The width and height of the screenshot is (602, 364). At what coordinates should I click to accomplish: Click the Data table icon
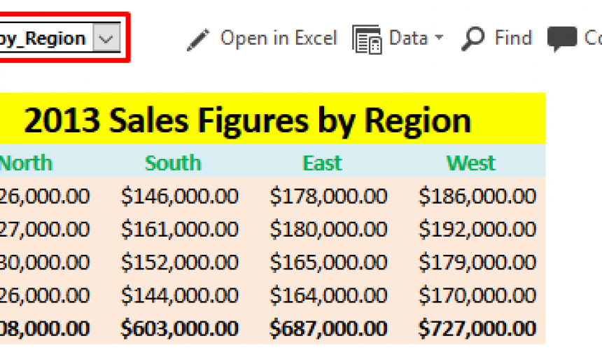click(367, 39)
